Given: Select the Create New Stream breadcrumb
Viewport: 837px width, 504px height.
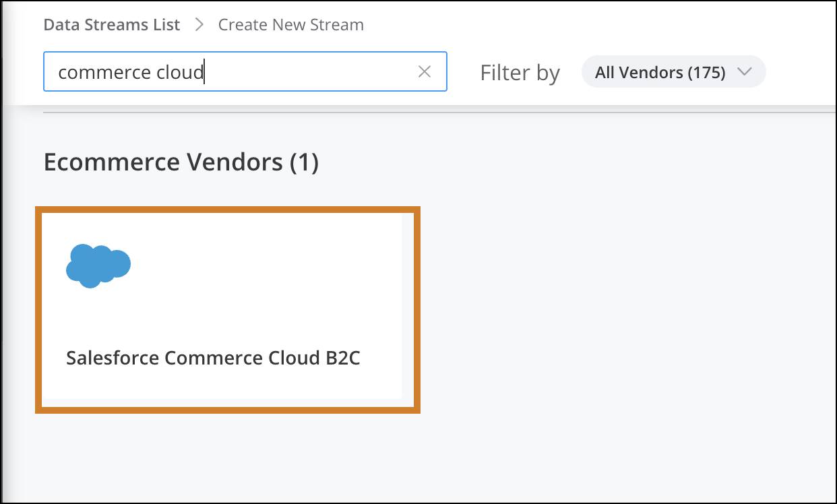Looking at the screenshot, I should click(x=290, y=24).
